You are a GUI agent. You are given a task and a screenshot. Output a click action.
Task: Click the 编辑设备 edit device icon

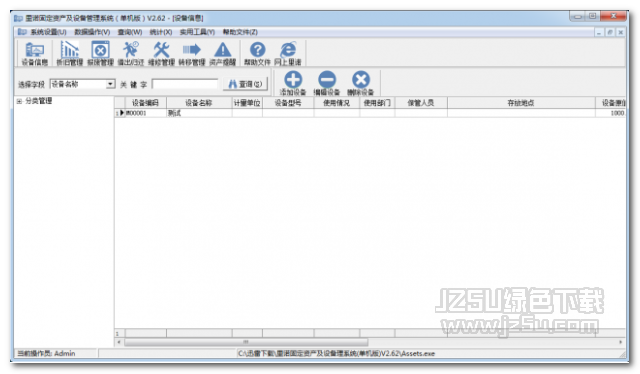coord(327,83)
